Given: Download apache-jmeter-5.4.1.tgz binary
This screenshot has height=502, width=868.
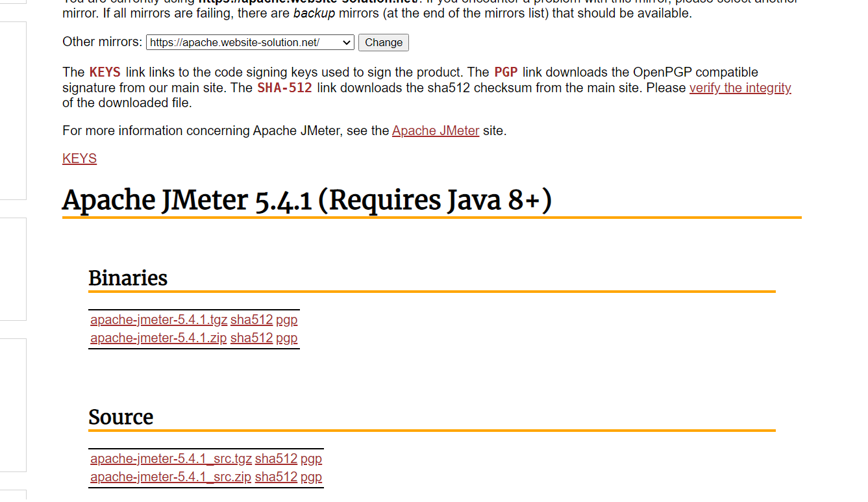Looking at the screenshot, I should click(x=158, y=320).
